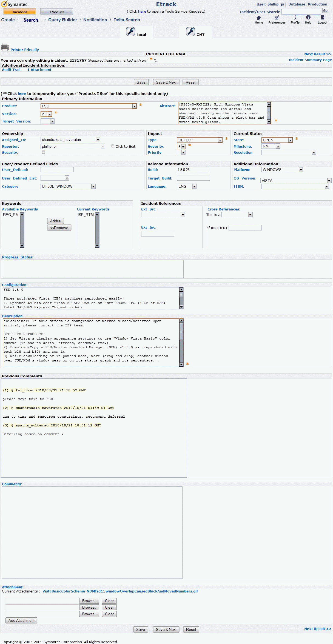Open the Audit Trail link

(11, 70)
